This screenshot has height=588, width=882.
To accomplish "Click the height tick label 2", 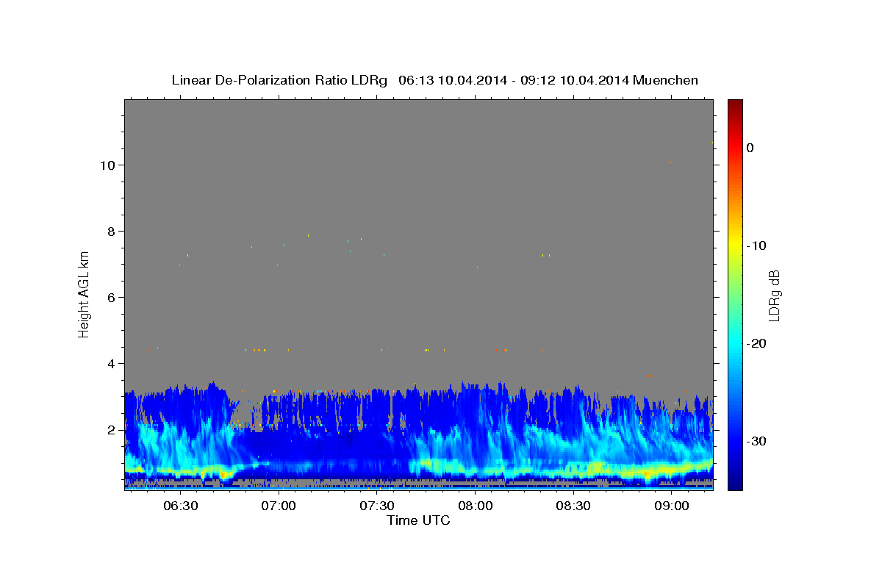I will click(x=111, y=429).
